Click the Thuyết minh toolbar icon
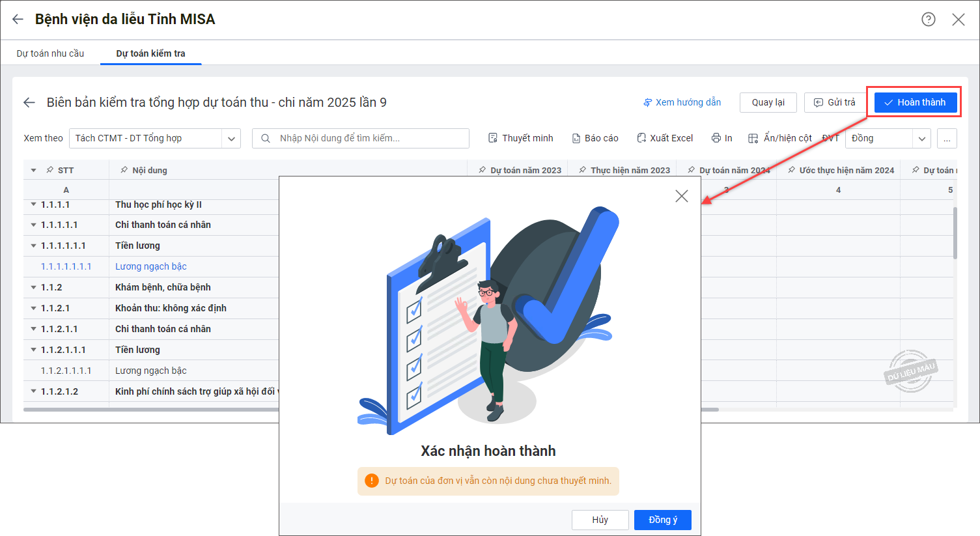980x536 pixels. (x=520, y=138)
